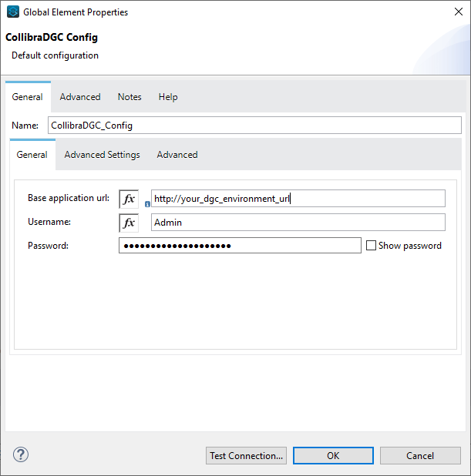This screenshot has width=471, height=476.
Task: Enable the Show password checkbox
Action: pyautogui.click(x=371, y=245)
